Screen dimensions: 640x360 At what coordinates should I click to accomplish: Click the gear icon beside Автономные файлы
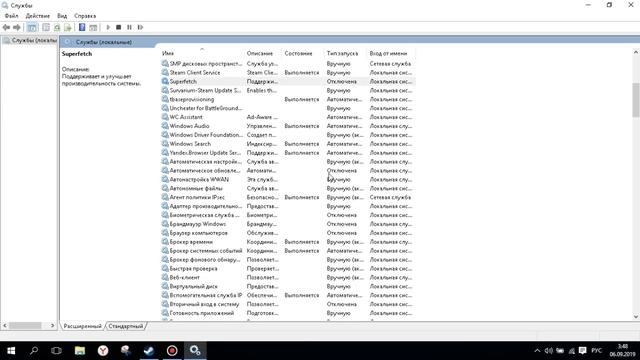click(165, 188)
